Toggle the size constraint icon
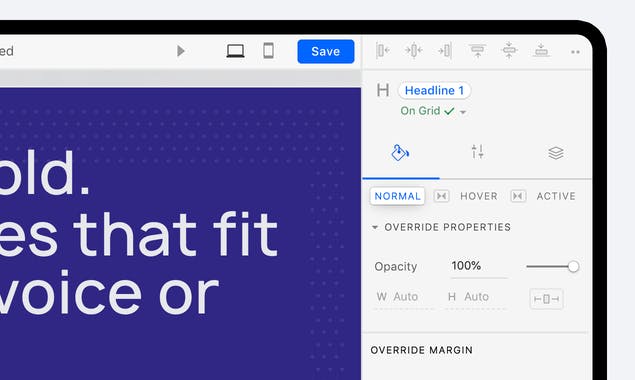Viewport: 635px width, 380px height. point(546,299)
